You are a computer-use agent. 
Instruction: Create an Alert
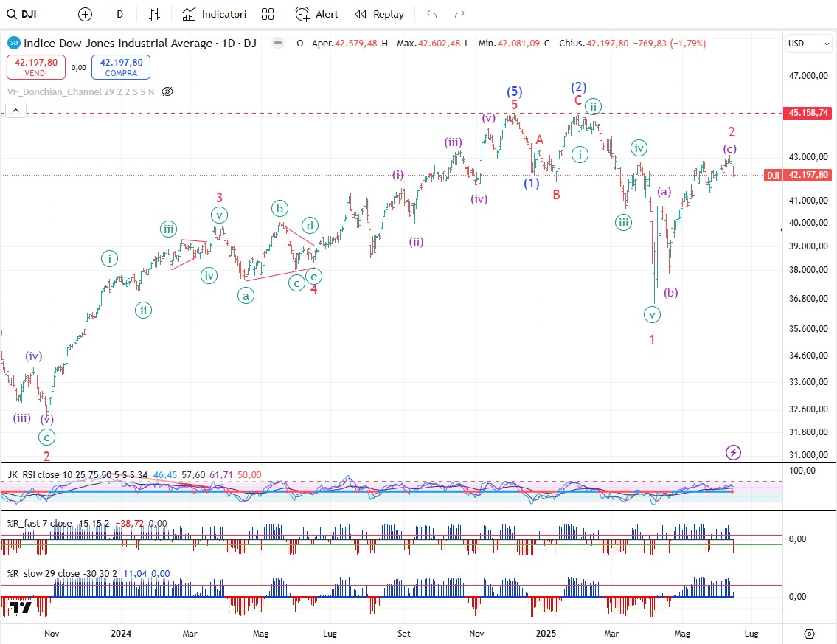[x=316, y=15]
